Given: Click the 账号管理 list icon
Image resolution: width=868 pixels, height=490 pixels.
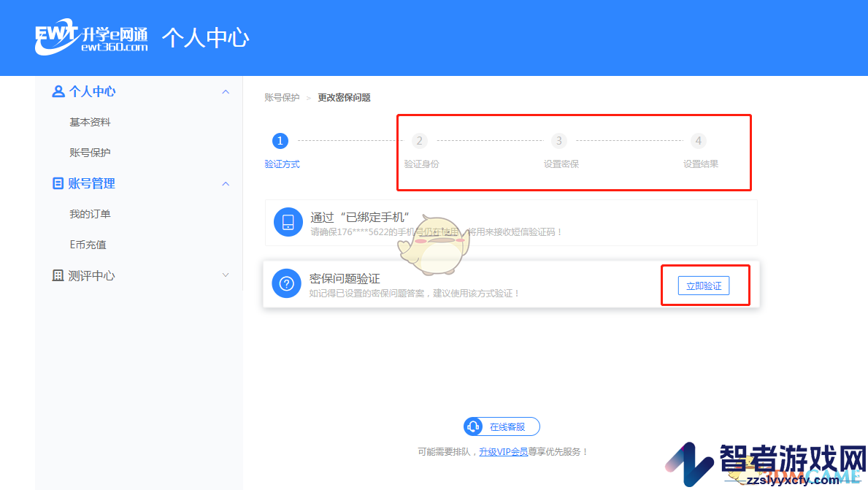Looking at the screenshot, I should pos(58,183).
